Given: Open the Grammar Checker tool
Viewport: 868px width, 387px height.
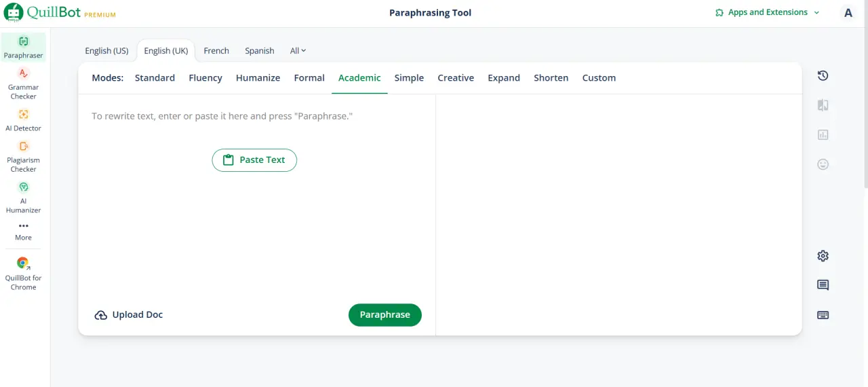Looking at the screenshot, I should point(23,84).
